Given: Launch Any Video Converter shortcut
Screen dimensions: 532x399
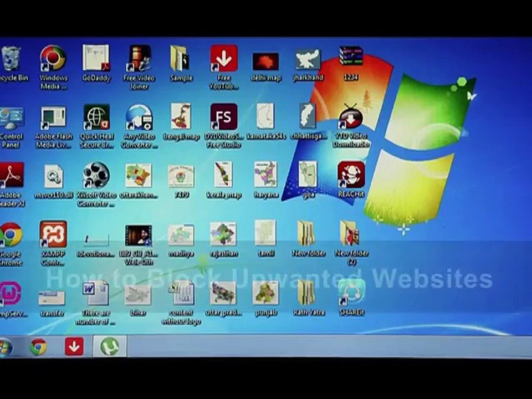Looking at the screenshot, I should [x=139, y=117].
